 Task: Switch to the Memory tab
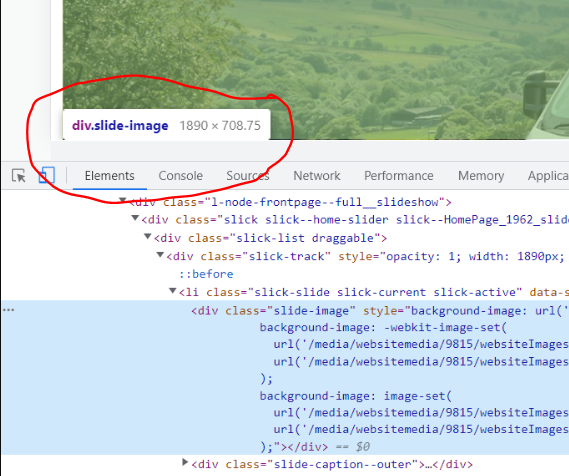(x=481, y=176)
